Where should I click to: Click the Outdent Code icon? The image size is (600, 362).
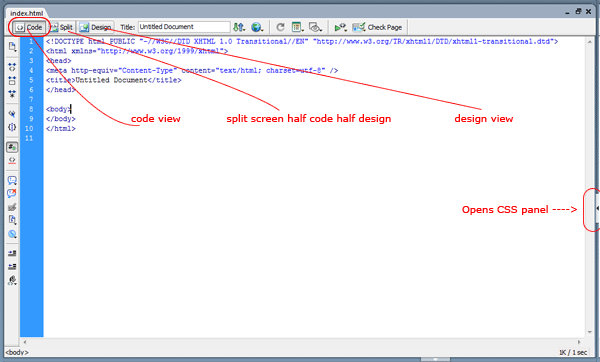tap(12, 266)
